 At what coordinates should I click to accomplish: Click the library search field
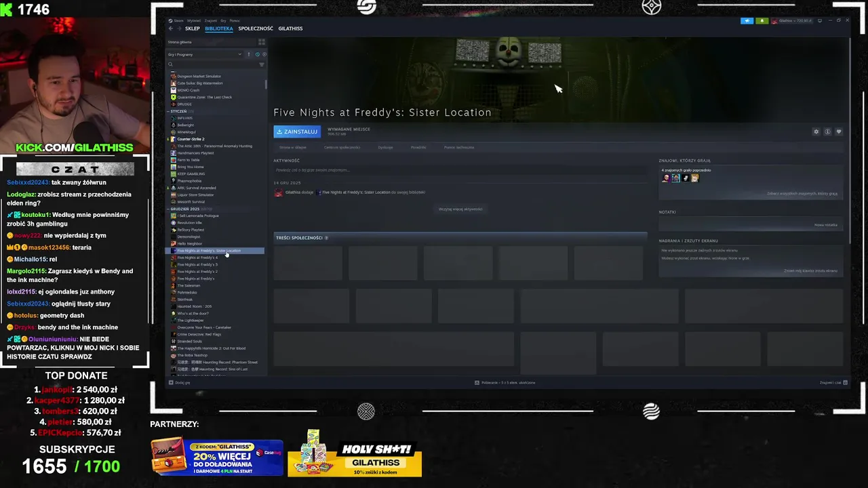coord(212,64)
